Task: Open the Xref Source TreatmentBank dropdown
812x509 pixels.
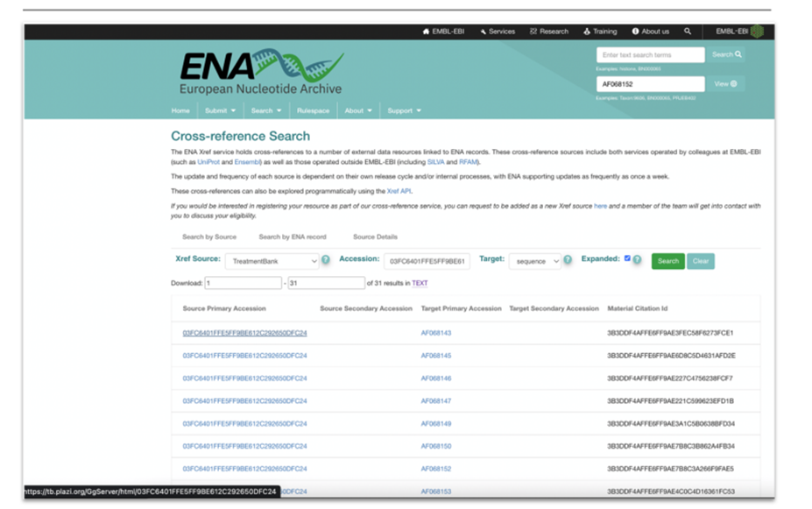Action: pos(272,261)
